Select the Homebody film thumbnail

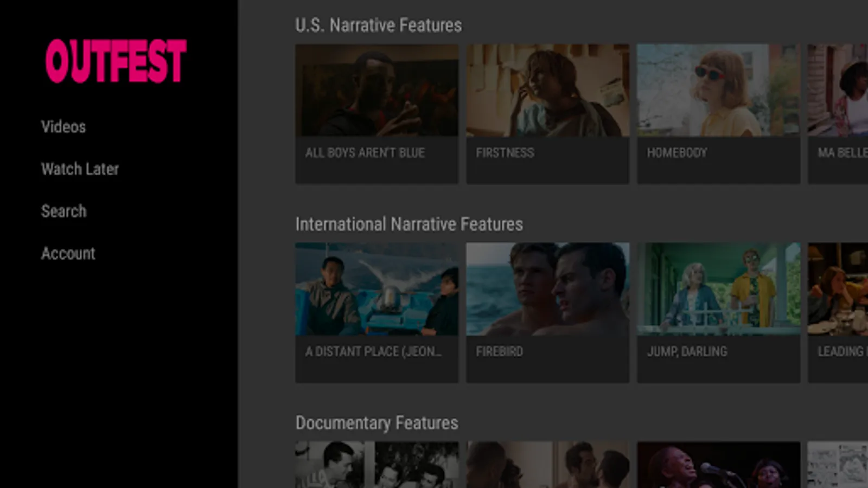pos(718,90)
